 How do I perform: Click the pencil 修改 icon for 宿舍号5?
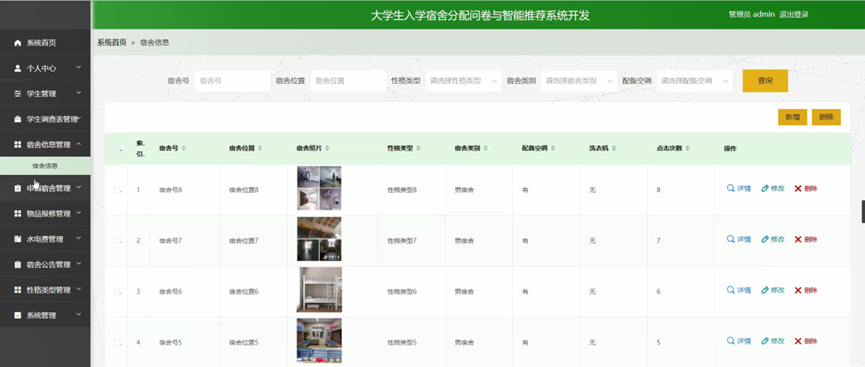click(765, 341)
